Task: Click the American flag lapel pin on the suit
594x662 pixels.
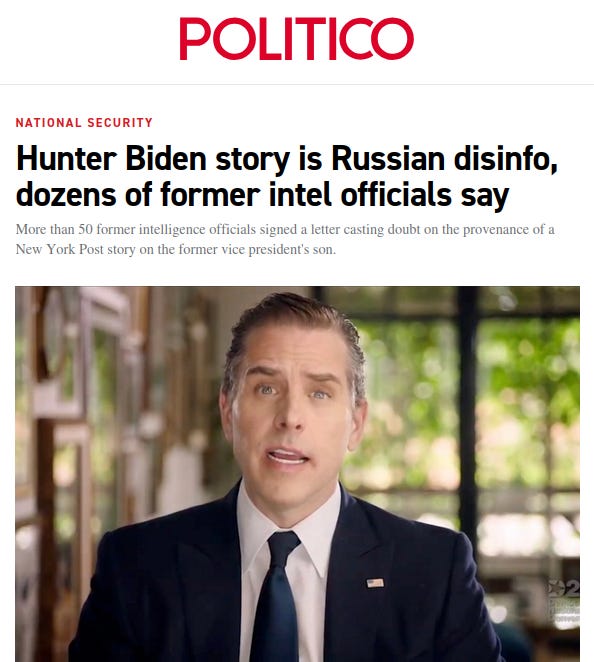Action: pos(375,583)
